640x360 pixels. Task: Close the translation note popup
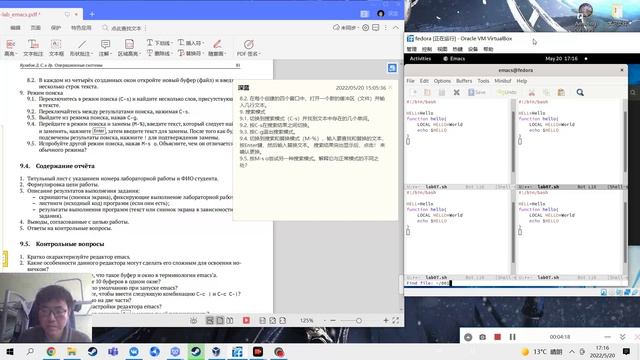[391, 87]
